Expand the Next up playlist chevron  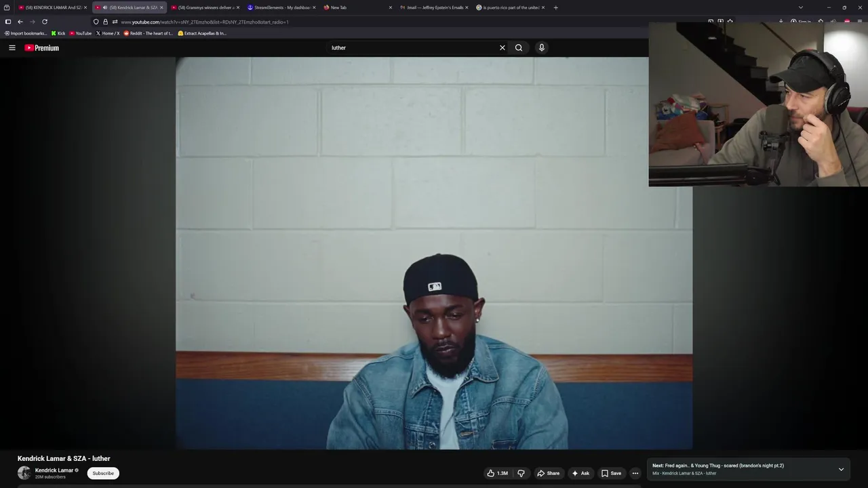[841, 469]
